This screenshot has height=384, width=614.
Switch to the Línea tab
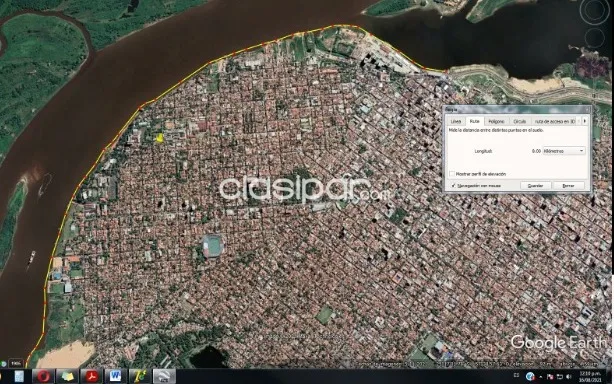456,121
